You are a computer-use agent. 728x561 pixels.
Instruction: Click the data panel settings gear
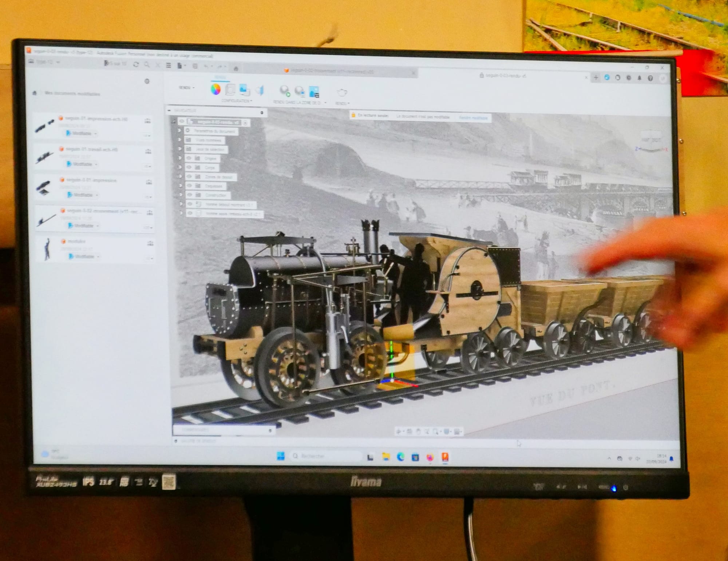tap(147, 81)
